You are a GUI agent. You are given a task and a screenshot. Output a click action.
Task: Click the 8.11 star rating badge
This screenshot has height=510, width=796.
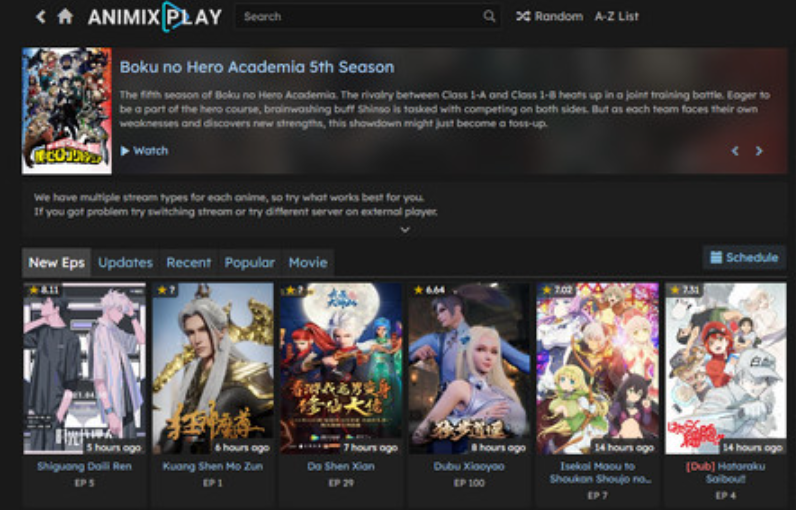pos(43,290)
